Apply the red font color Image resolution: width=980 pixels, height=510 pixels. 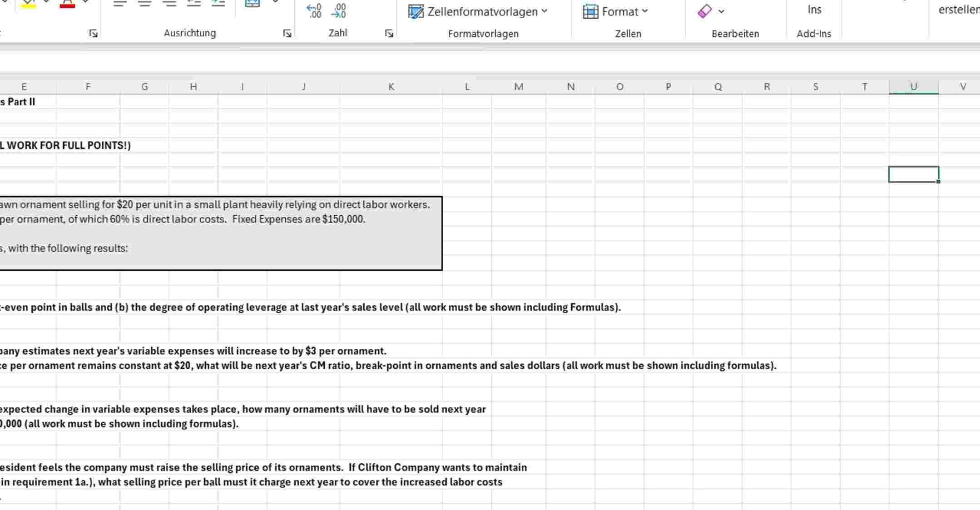pos(67,5)
